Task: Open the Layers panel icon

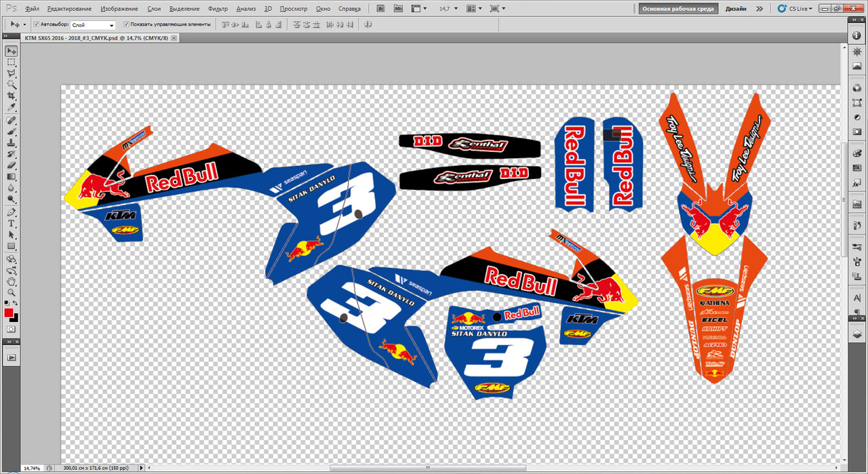Action: [856, 334]
